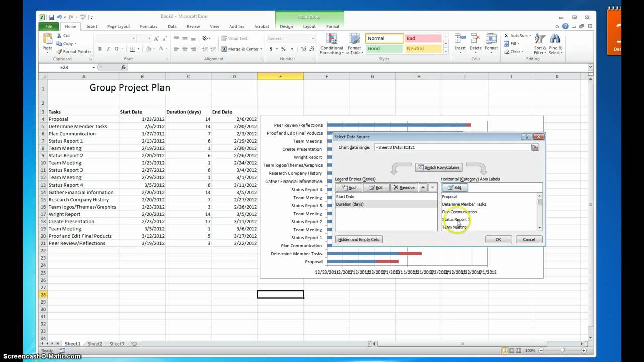This screenshot has height=362, width=644.
Task: Switch to the Sheet2 worksheet tab
Action: point(95,344)
